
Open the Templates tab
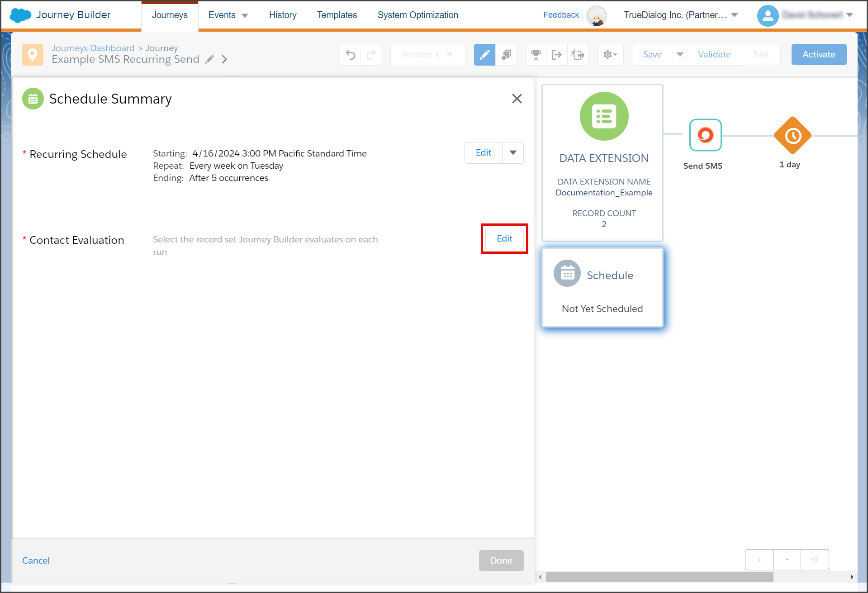pyautogui.click(x=337, y=15)
